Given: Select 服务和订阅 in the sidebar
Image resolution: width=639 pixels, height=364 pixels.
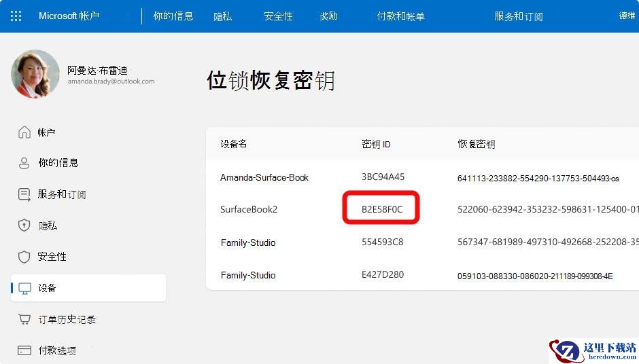Looking at the screenshot, I should tap(62, 194).
